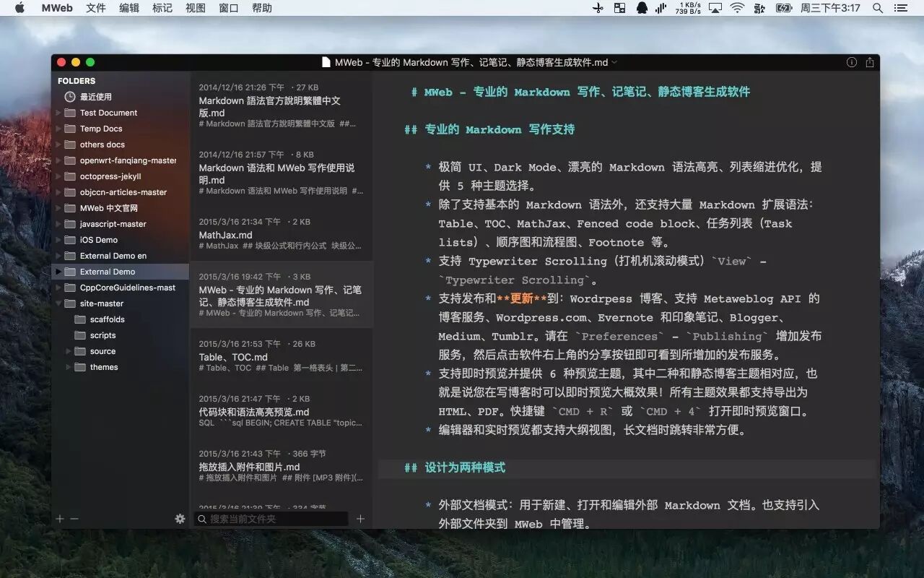Open Markdown 語法官方說明繁體中文版.md document
This screenshot has width=924, height=578.
point(282,105)
